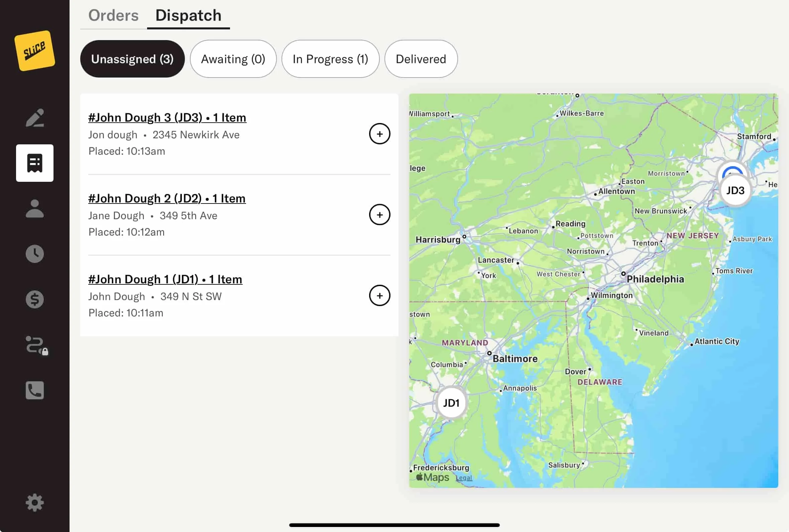Screen dimensions: 789x532
Task: Open the customers person icon
Action: click(x=35, y=208)
